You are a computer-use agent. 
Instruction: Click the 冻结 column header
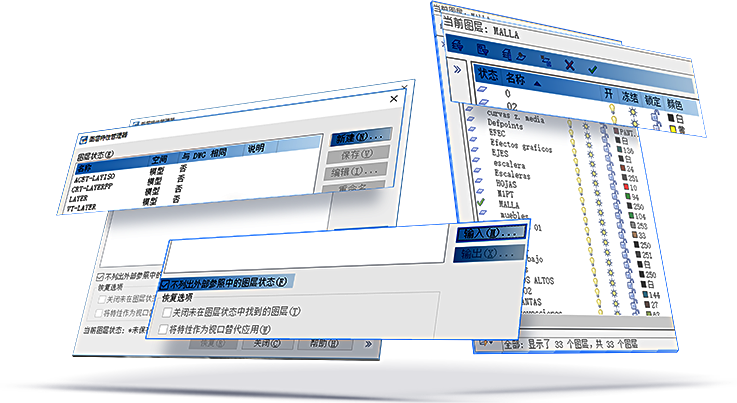pyautogui.click(x=629, y=96)
